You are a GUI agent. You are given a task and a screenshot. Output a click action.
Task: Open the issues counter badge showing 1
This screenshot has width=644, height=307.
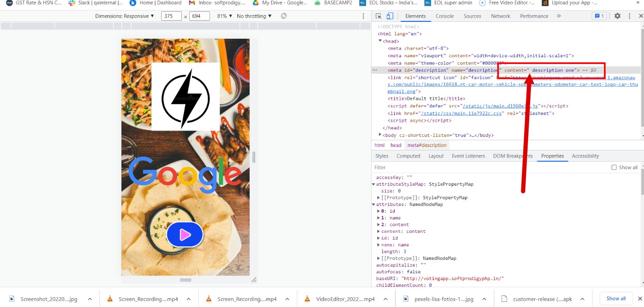(598, 16)
